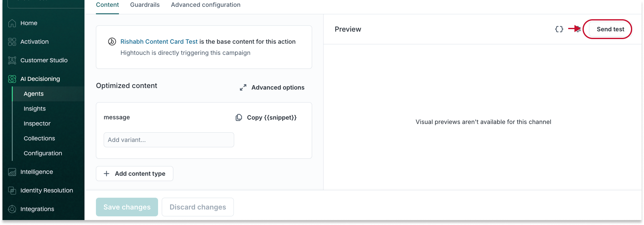Open Insights under AI Decisioning
This screenshot has height=225, width=644.
coord(34,108)
